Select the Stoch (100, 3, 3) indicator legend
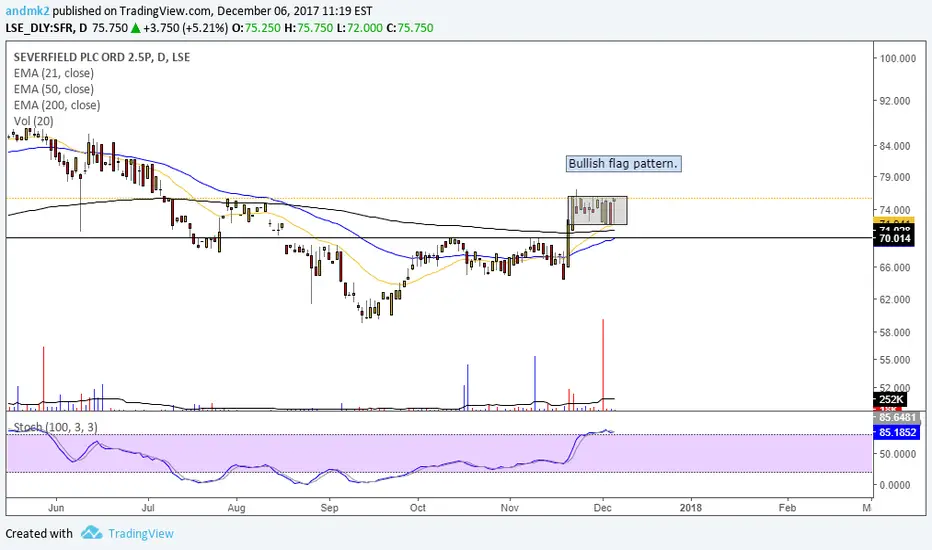The height and width of the screenshot is (550, 932). pos(55,427)
